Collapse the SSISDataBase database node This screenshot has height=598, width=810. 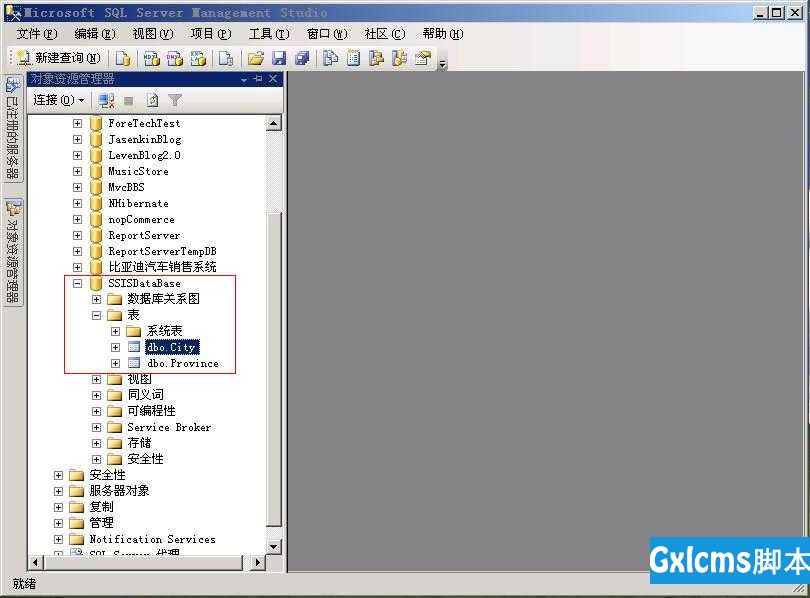click(x=77, y=284)
